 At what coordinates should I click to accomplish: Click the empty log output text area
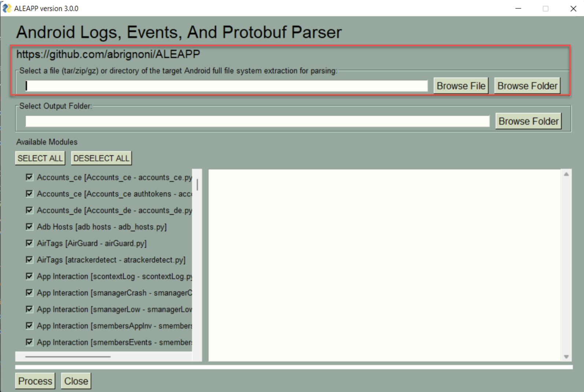(385, 265)
